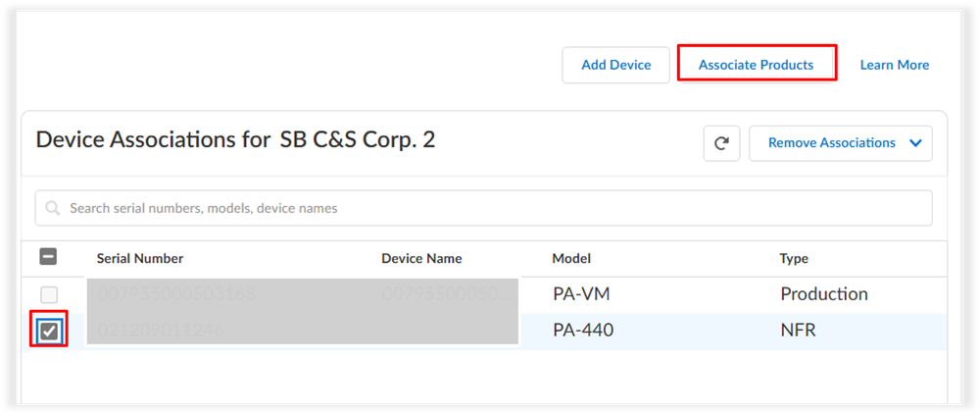Screen dimensions: 980x415
Task: Click the chevron arrow on Remove Associations
Action: point(915,143)
